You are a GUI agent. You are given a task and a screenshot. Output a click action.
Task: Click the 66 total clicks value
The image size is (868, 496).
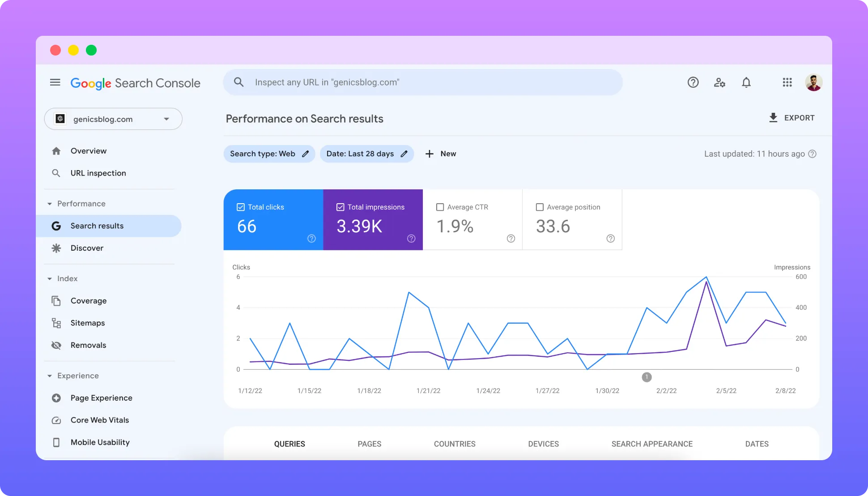(247, 227)
